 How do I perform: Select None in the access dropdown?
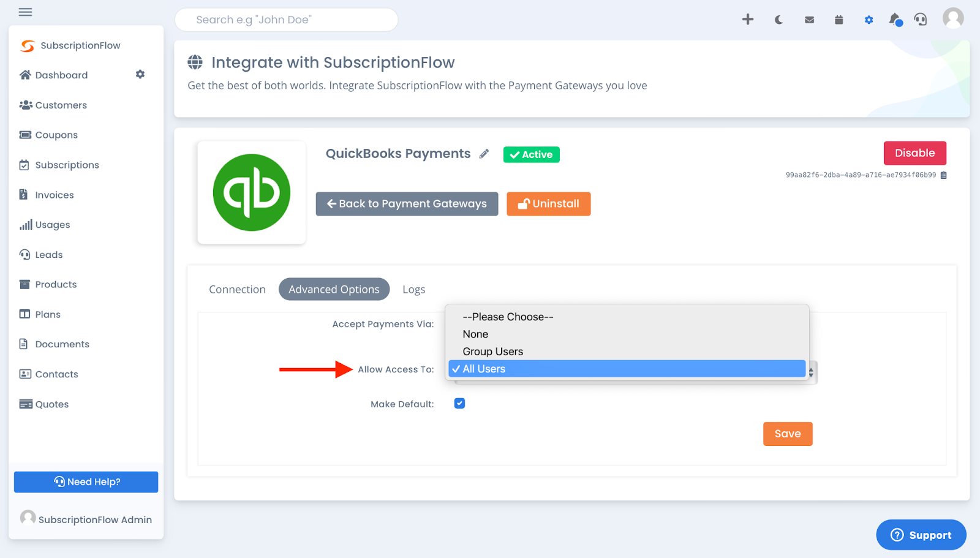pos(627,334)
